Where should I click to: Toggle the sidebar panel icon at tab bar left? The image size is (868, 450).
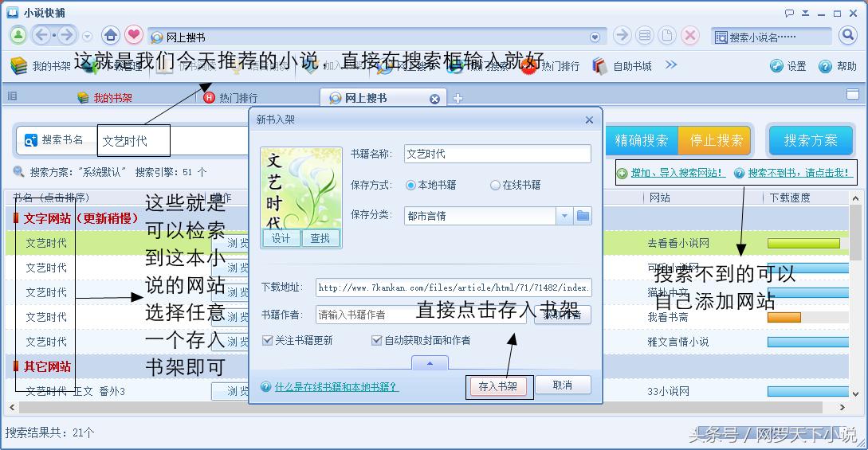[x=12, y=96]
